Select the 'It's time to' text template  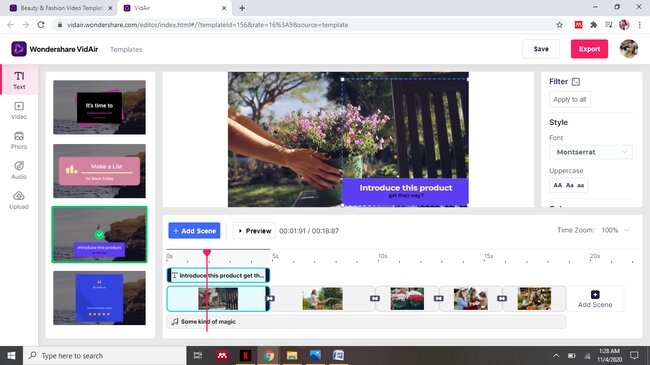point(99,107)
